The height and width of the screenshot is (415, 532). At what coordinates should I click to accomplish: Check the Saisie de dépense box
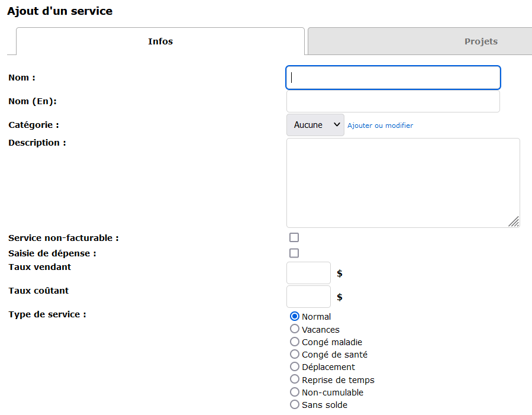click(x=294, y=253)
